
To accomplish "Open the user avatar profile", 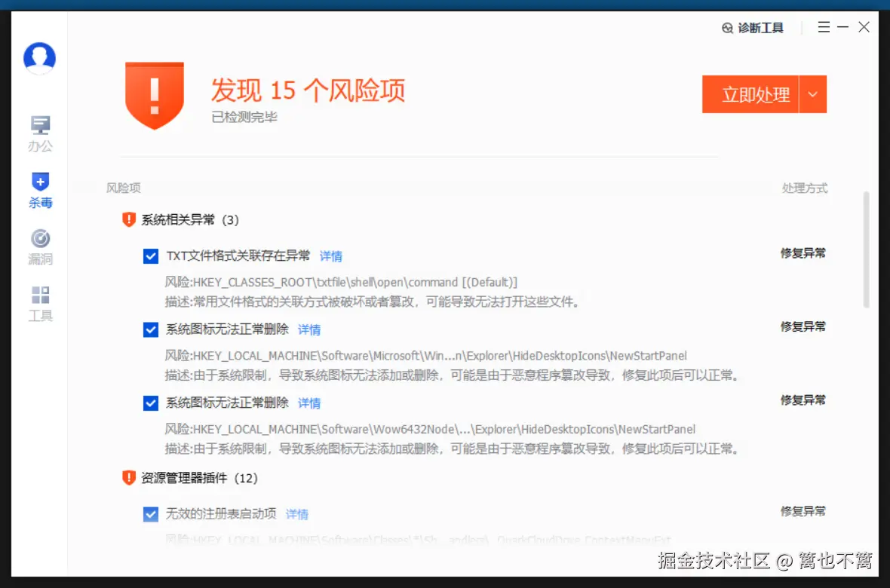I will pyautogui.click(x=40, y=58).
